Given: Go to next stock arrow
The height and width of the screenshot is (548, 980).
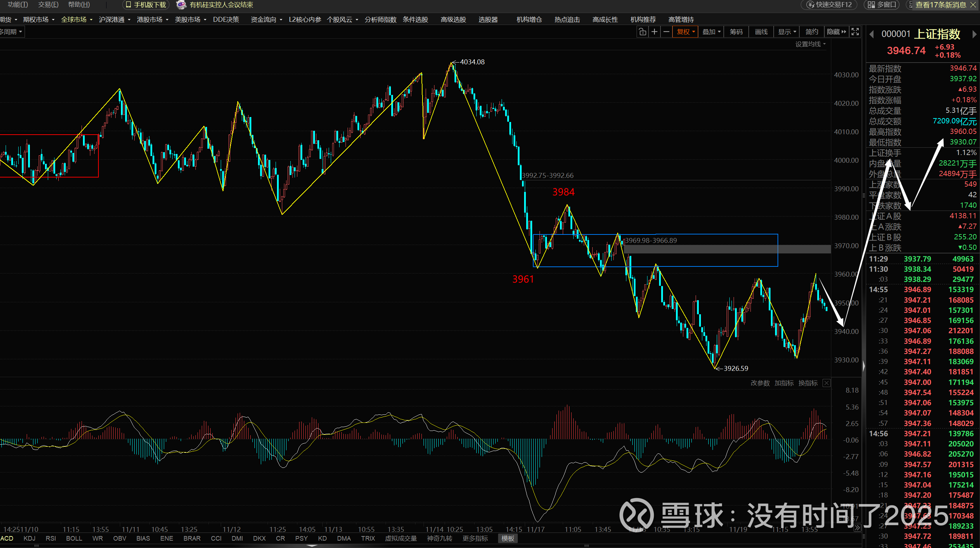Looking at the screenshot, I should 974,34.
